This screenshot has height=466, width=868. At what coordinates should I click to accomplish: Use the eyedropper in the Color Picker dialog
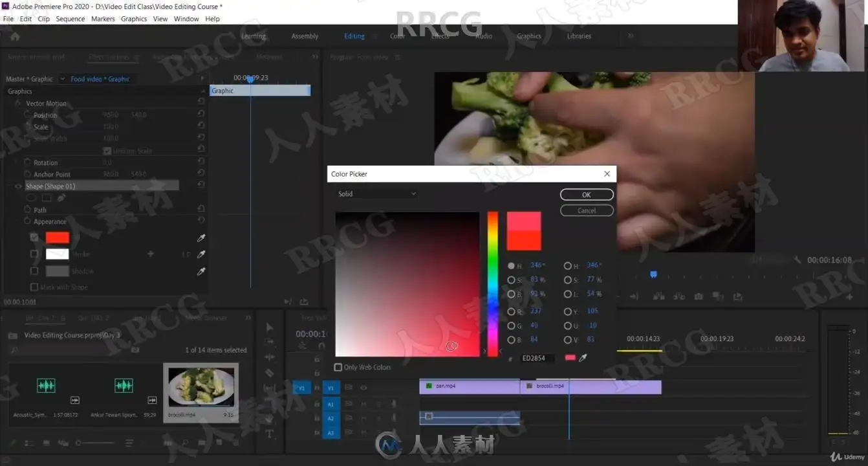click(583, 358)
